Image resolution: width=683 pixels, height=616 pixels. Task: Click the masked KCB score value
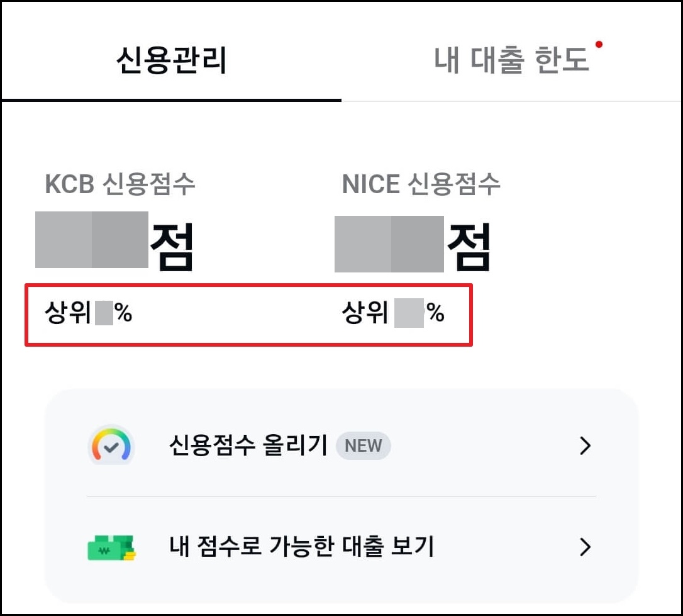(91, 242)
